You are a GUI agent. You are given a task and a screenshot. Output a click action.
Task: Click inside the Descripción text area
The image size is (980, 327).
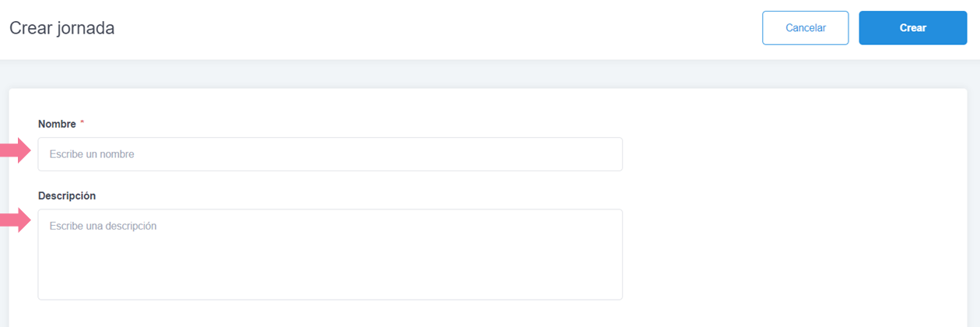[330, 254]
